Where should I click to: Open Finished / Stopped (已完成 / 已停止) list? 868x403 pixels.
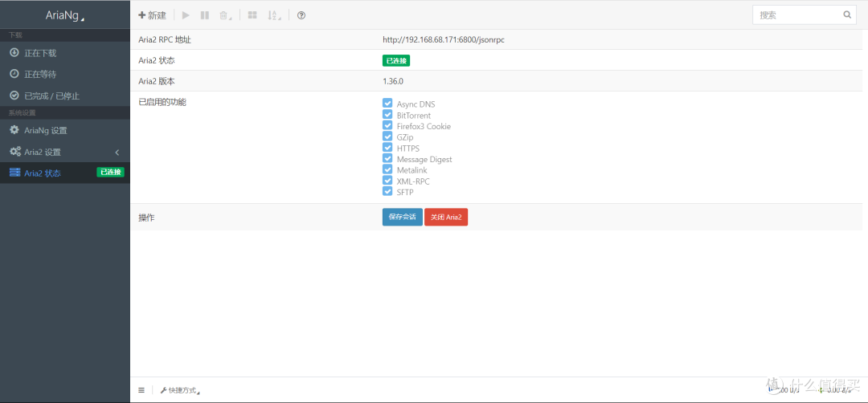pos(65,96)
